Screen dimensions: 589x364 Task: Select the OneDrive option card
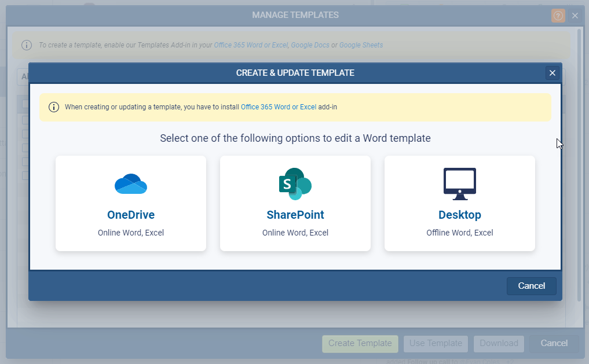point(130,204)
